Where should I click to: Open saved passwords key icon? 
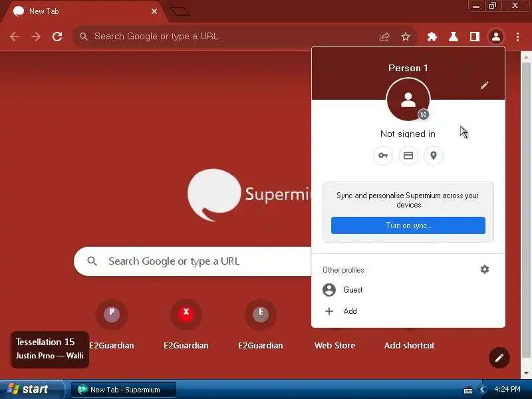[383, 156]
